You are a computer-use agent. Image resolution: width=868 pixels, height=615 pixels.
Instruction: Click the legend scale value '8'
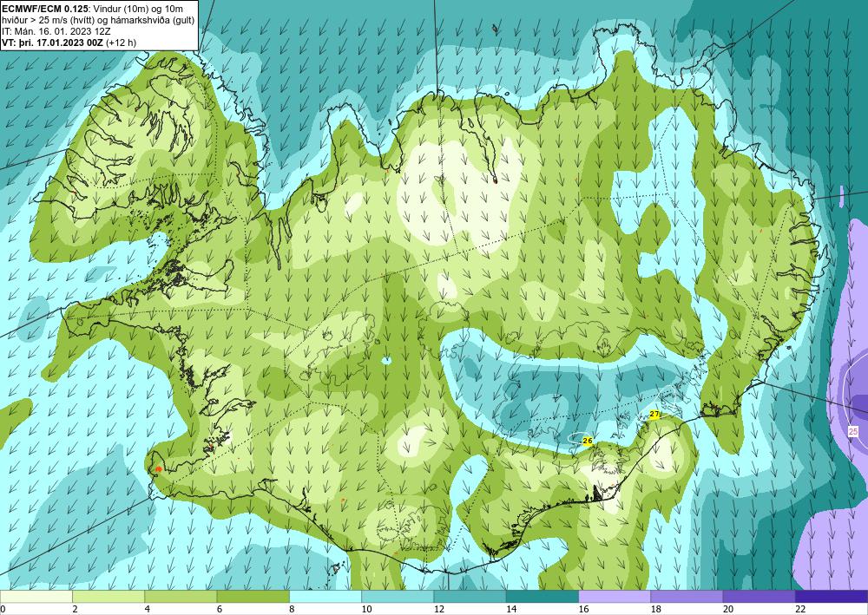(x=292, y=609)
